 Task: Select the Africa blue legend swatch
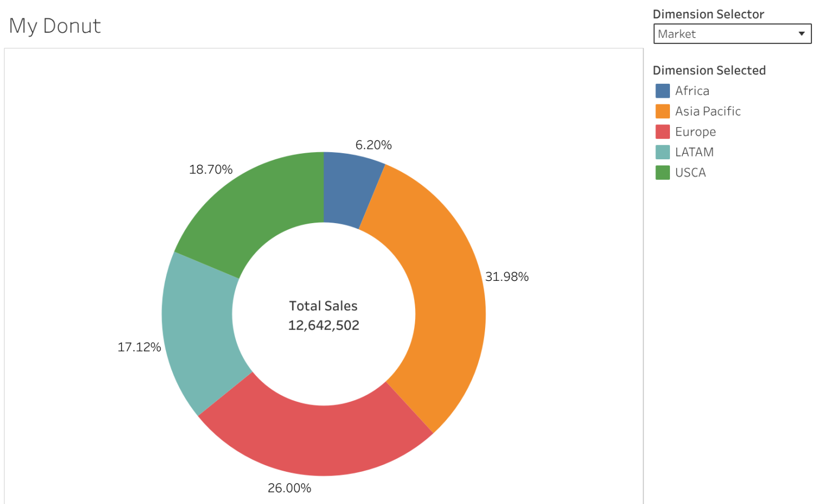(x=662, y=90)
